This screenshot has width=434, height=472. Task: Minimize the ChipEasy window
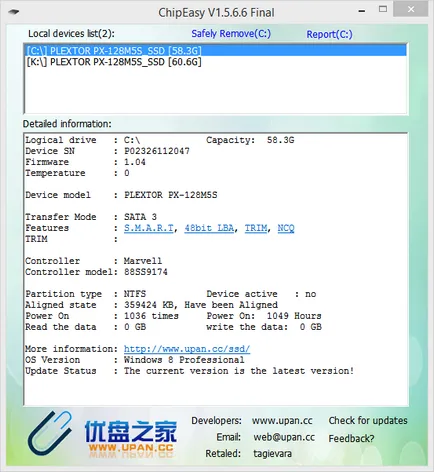pos(362,11)
